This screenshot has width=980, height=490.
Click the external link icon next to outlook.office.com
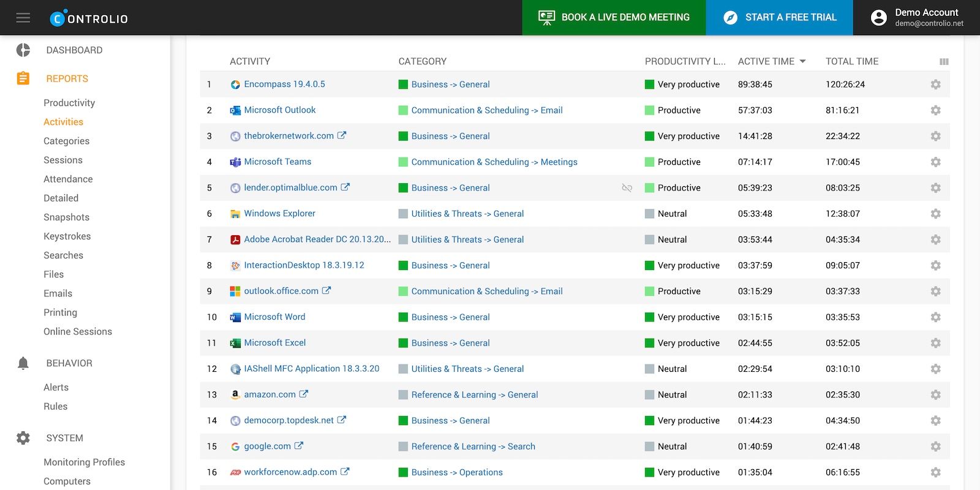click(x=326, y=290)
